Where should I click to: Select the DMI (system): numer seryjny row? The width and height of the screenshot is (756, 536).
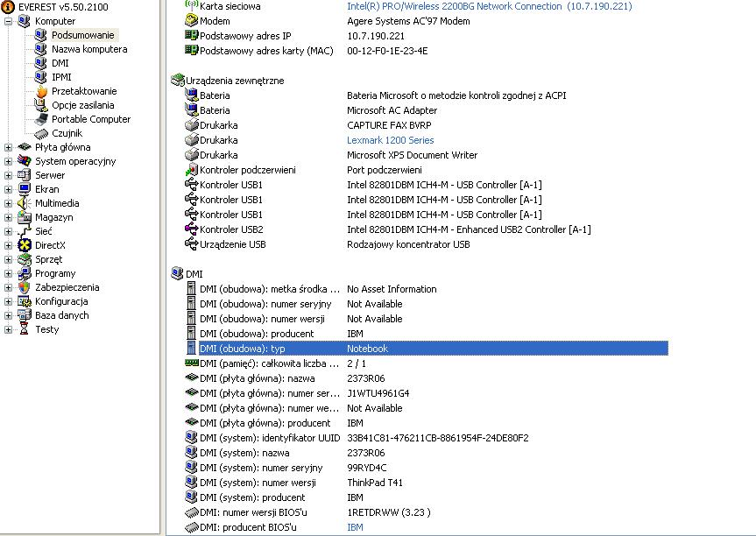pyautogui.click(x=419, y=468)
